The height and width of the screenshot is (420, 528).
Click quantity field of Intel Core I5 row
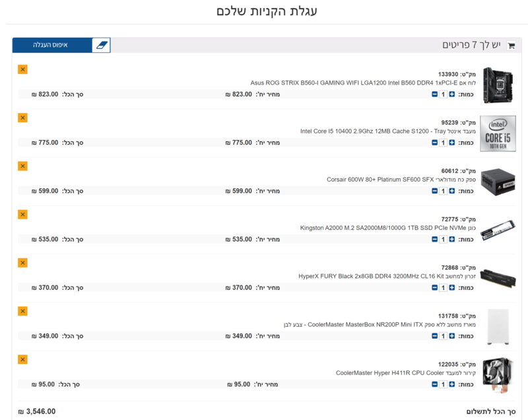(443, 143)
